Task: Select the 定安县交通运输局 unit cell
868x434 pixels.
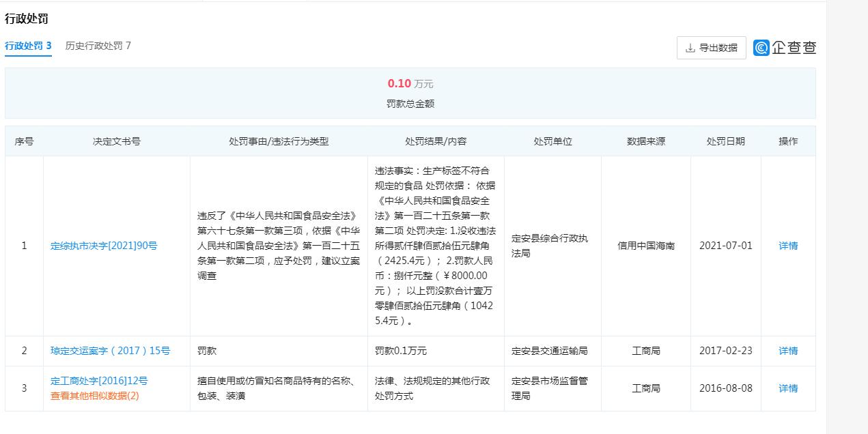Action: coord(551,350)
